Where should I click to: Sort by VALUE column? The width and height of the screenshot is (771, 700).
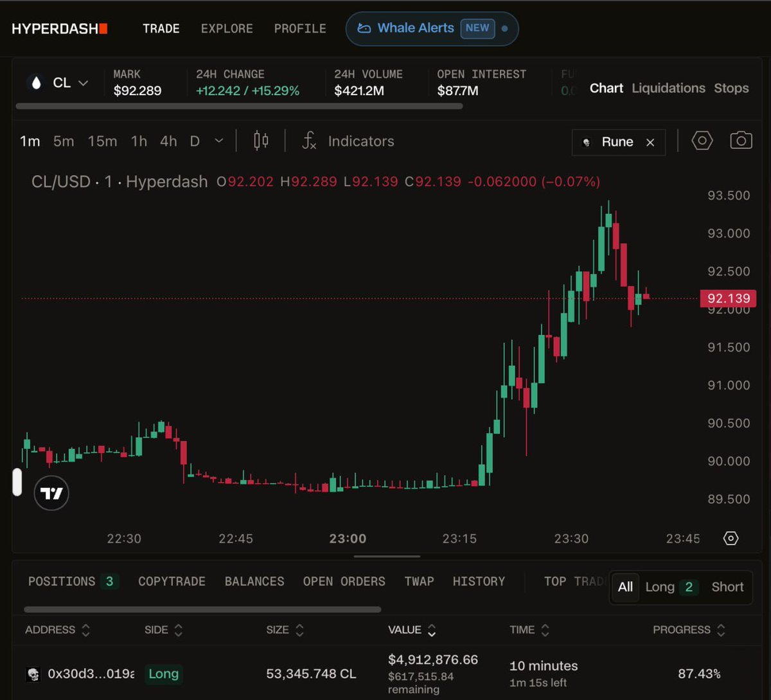[412, 630]
